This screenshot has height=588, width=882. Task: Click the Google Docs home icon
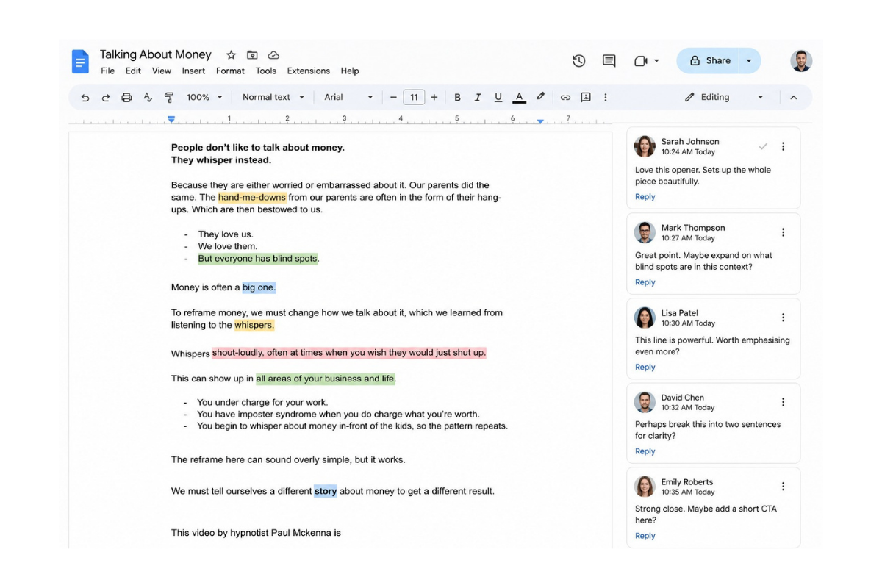(x=80, y=62)
